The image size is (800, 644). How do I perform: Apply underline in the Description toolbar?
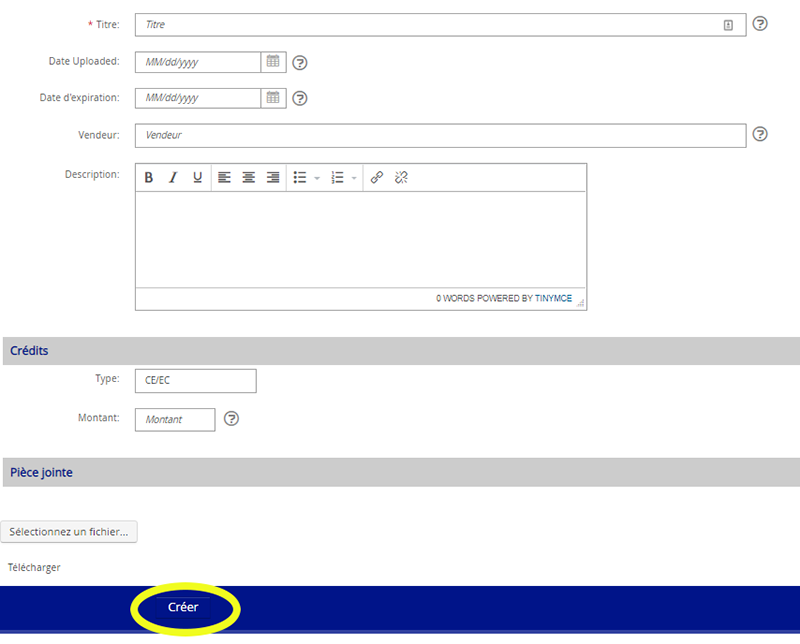point(197,177)
